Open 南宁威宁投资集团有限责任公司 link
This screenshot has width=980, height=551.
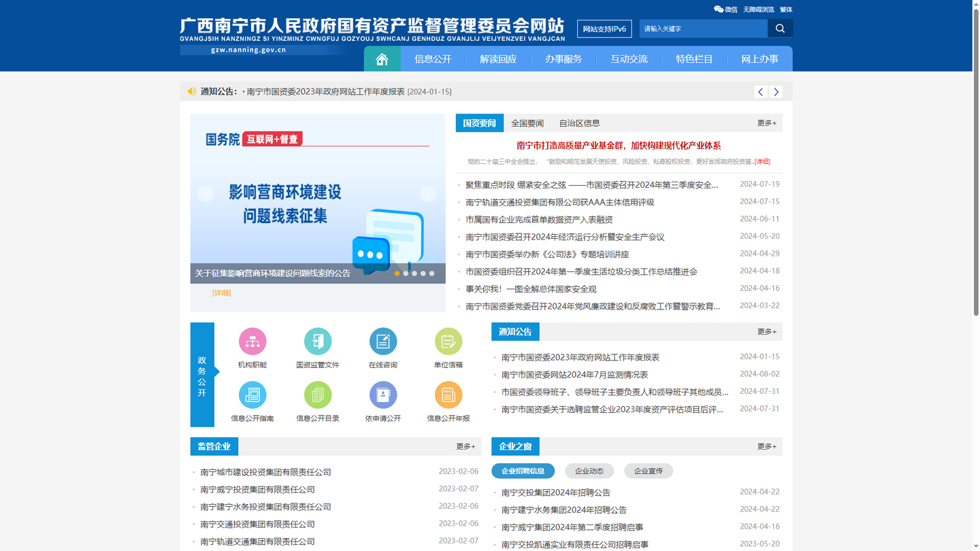tap(257, 490)
